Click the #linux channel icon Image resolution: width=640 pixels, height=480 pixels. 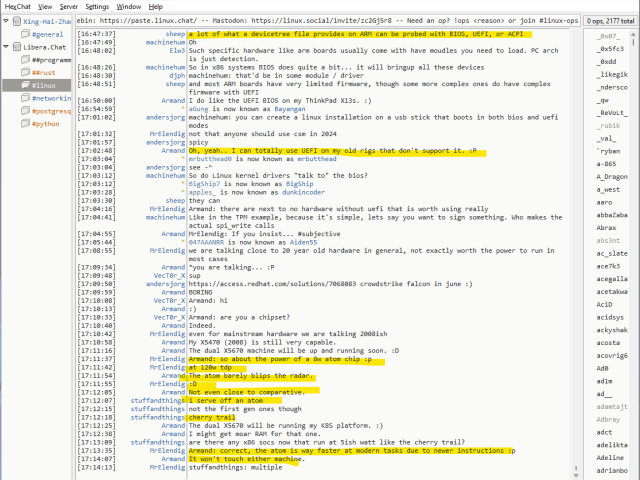point(25,86)
